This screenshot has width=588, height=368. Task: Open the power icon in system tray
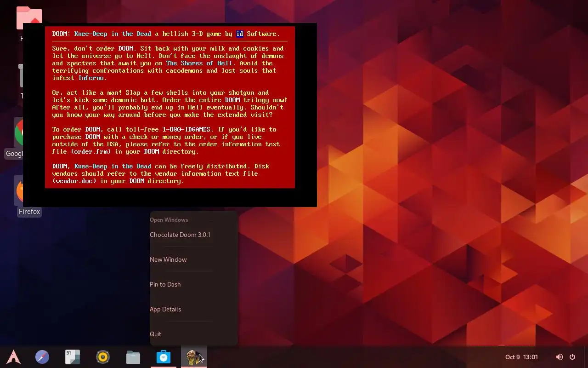click(x=572, y=357)
